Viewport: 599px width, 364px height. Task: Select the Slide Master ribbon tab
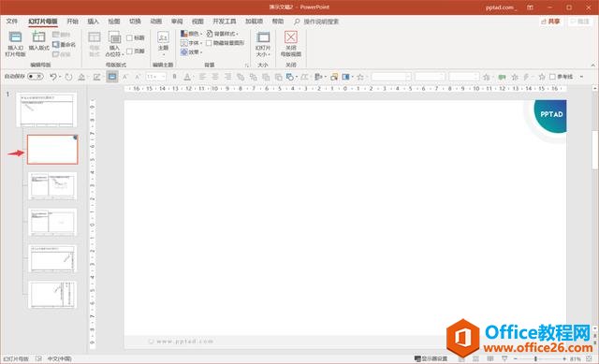(43, 22)
